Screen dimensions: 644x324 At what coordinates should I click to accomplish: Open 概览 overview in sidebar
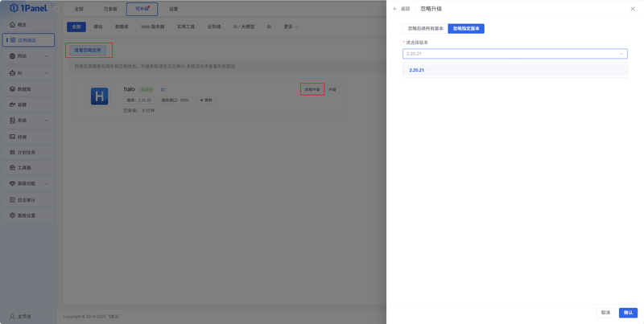click(28, 25)
